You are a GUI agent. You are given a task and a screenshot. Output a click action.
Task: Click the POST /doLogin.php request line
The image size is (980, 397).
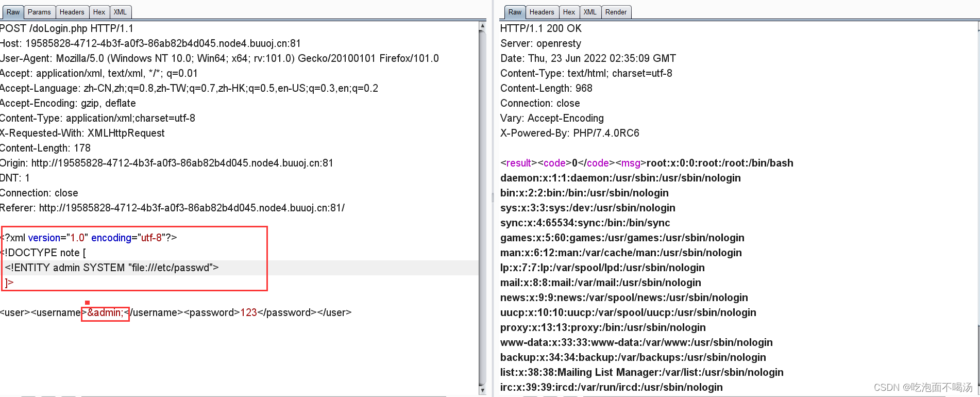[x=66, y=28]
